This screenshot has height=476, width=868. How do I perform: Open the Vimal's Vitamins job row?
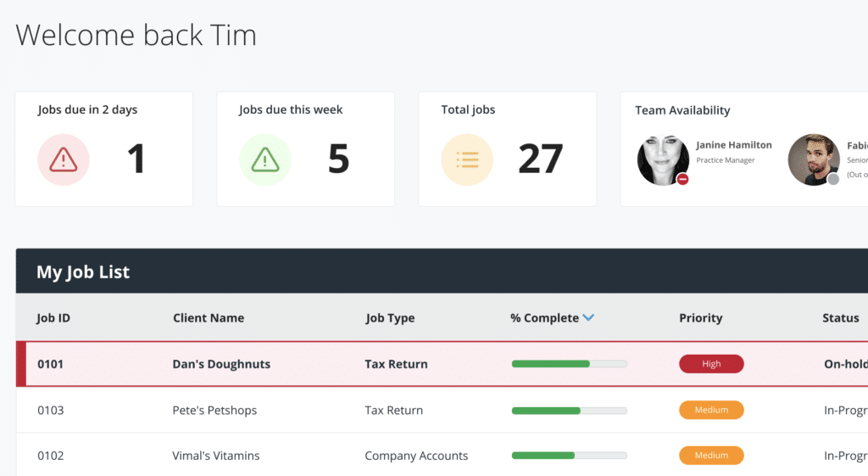pyautogui.click(x=216, y=456)
